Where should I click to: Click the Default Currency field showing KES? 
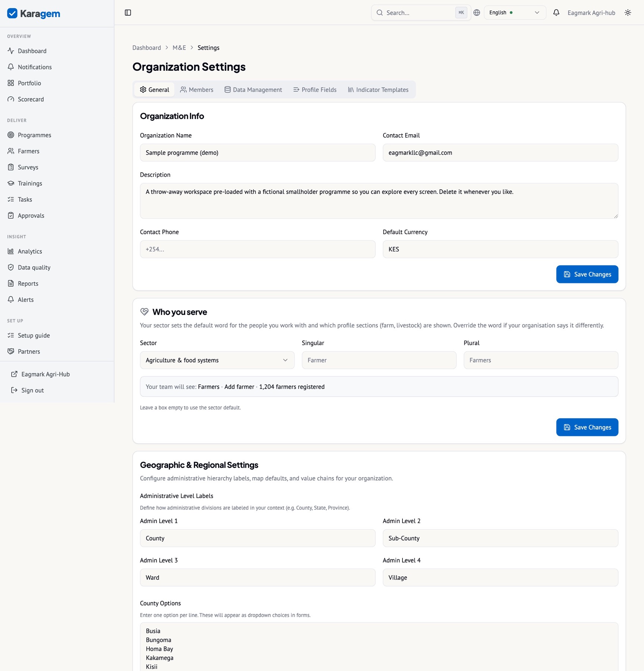tap(500, 249)
